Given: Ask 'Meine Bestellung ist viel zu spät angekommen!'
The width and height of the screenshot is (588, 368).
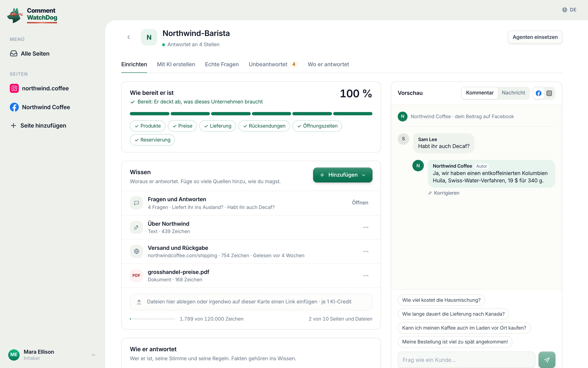Looking at the screenshot, I should click(455, 342).
